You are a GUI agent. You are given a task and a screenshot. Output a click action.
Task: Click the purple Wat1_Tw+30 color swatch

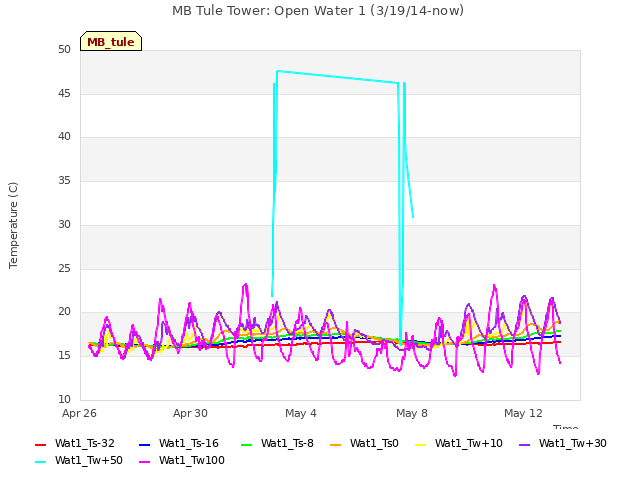tap(524, 444)
